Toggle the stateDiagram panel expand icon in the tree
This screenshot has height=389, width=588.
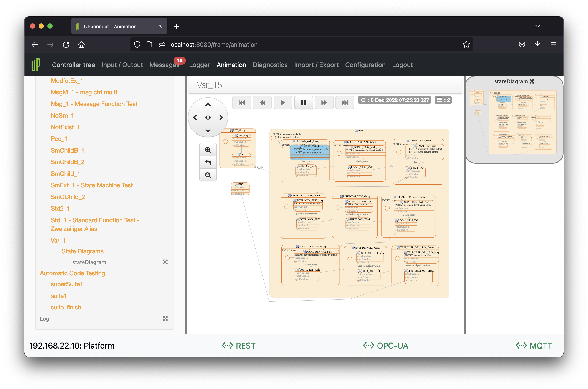coord(165,262)
